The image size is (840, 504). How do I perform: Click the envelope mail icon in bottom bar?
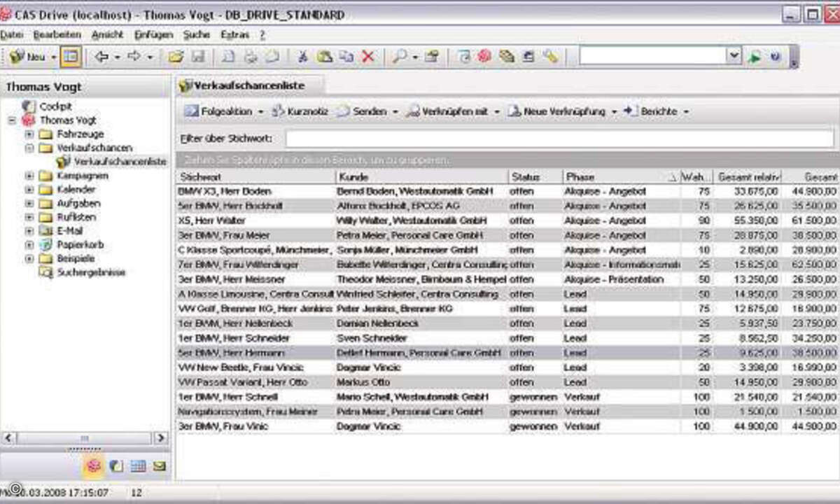click(x=160, y=465)
